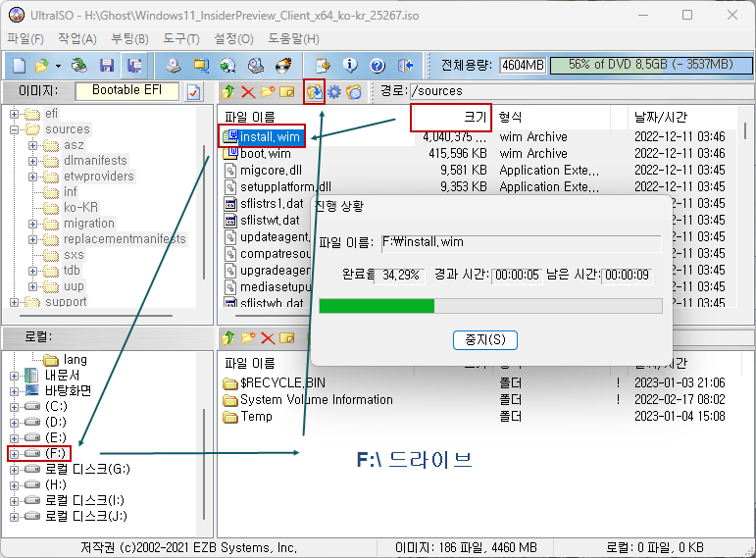Open the 도움말(H) menu
The image size is (756, 558).
(x=293, y=38)
